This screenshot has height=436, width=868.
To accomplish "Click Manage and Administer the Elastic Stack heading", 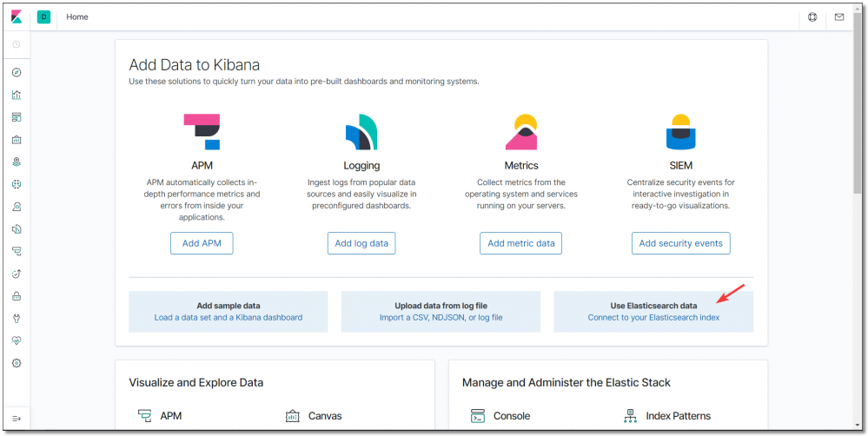I will coord(567,382).
